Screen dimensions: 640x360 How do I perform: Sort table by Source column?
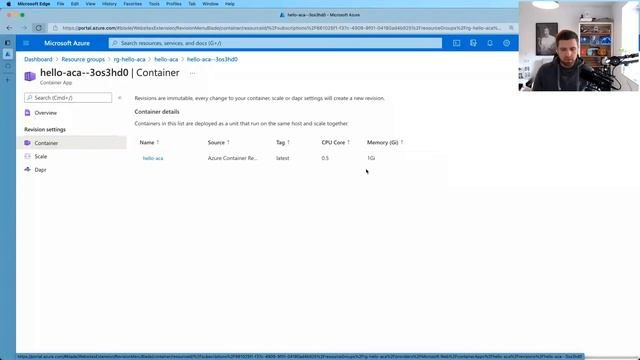pyautogui.click(x=218, y=142)
